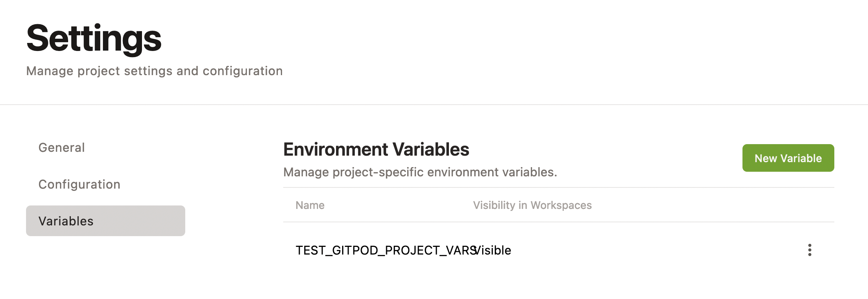The image size is (868, 299).
Task: Select the Manage project-specific environment variables description
Action: tap(420, 172)
